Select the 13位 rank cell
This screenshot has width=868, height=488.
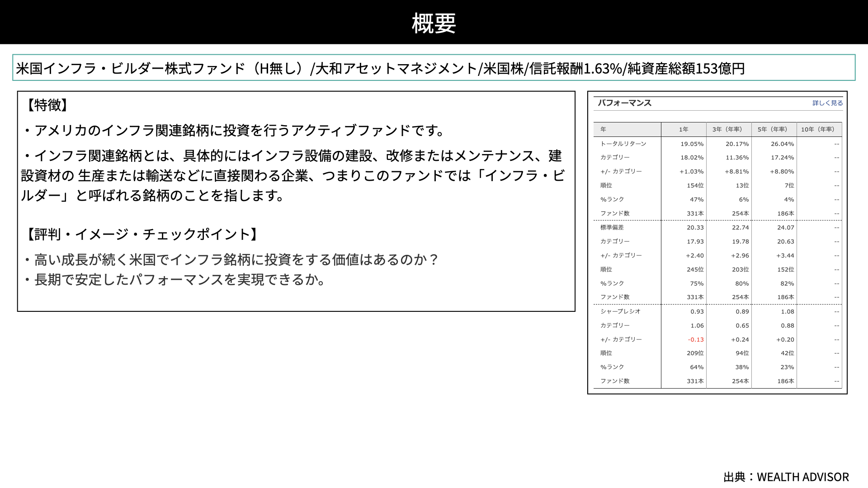(x=742, y=186)
